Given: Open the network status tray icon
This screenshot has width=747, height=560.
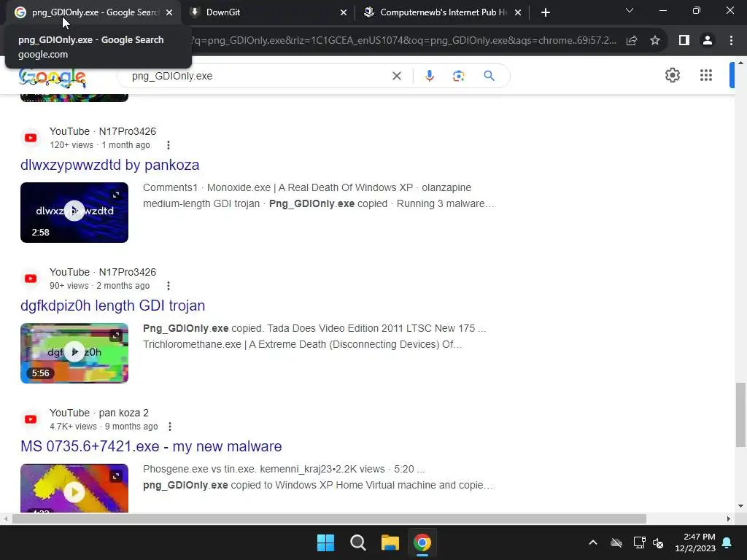Looking at the screenshot, I should coord(639,542).
